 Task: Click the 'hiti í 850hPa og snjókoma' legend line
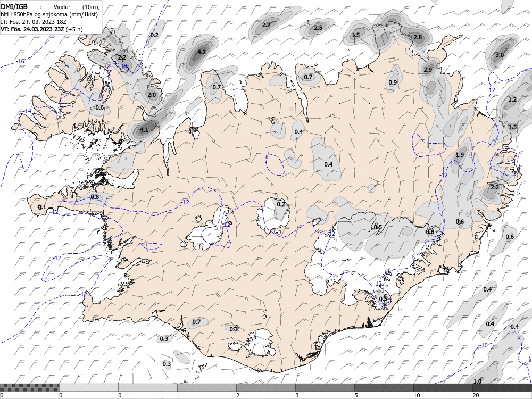click(49, 14)
